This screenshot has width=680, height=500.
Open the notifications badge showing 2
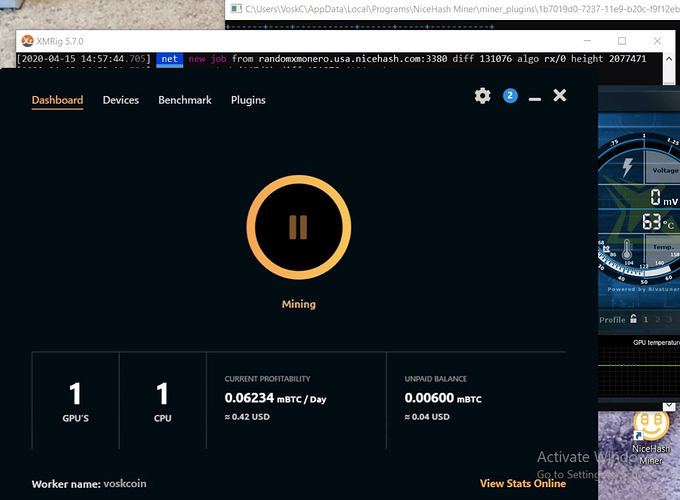click(510, 95)
